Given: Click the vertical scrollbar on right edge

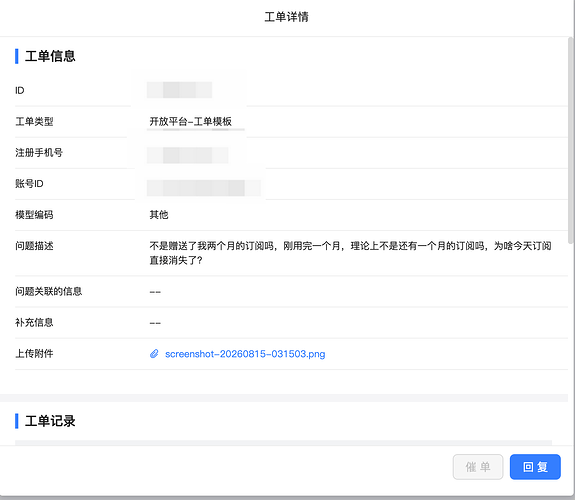Looking at the screenshot, I should pyautogui.click(x=571, y=140).
